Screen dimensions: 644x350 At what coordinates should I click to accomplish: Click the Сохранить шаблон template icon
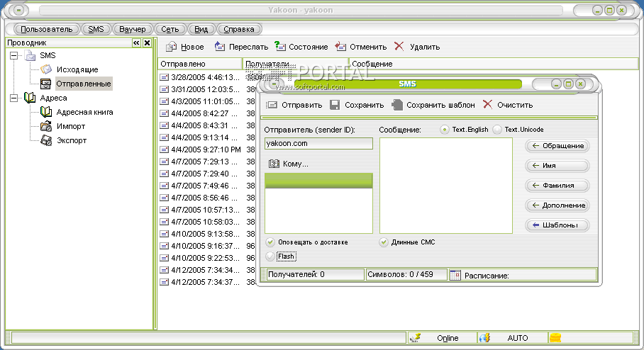point(396,105)
